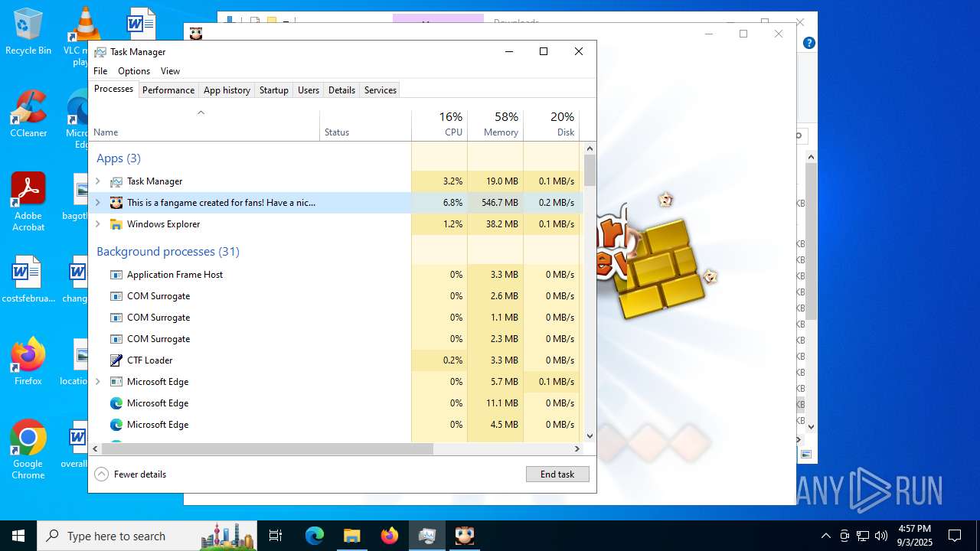
Task: Open Firefox desktop shortcut
Action: [x=28, y=361]
